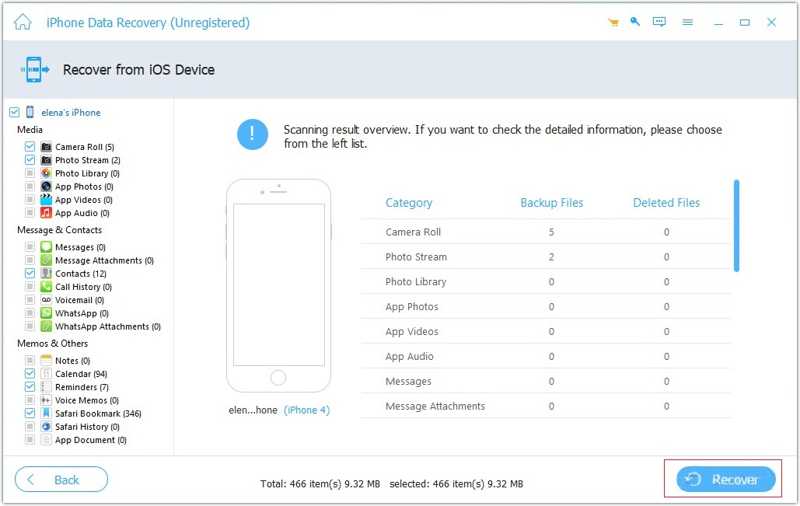Toggle the Photo Library checkbox

pos(30,173)
